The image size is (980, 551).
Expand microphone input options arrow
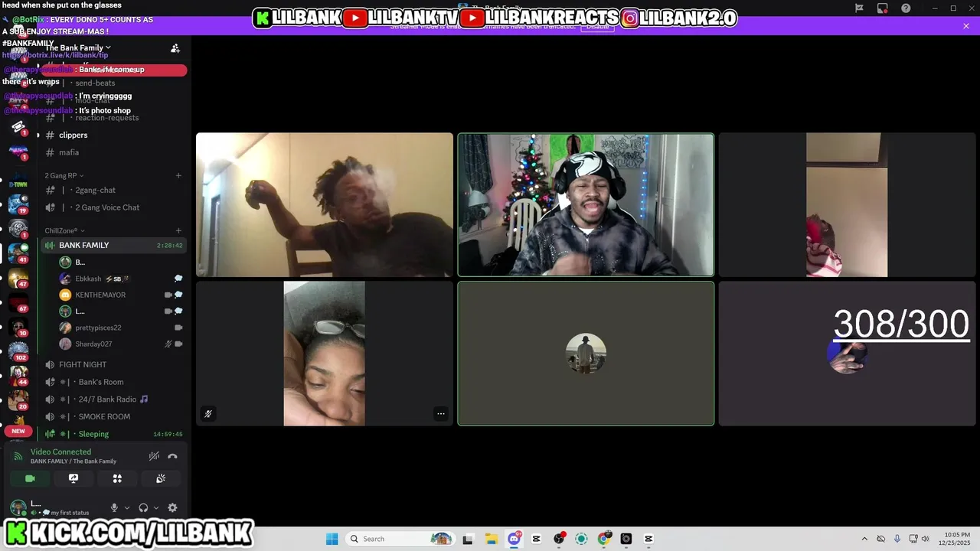[127, 507]
